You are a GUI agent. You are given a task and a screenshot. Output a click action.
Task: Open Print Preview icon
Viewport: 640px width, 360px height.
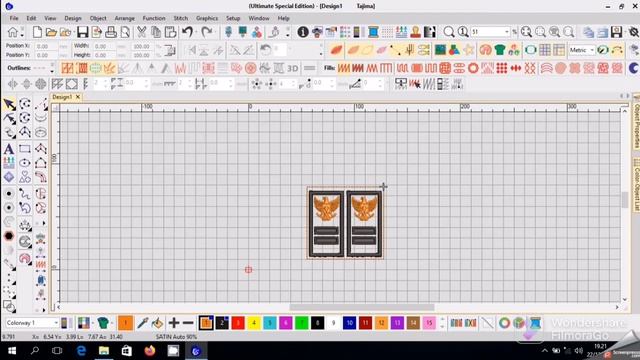coord(125,32)
